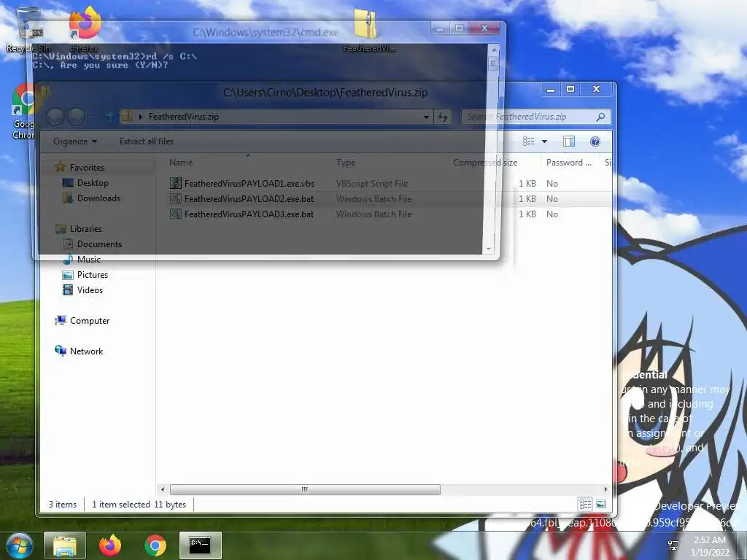The image size is (747, 560).
Task: Open the Windows Start menu
Action: tap(20, 545)
